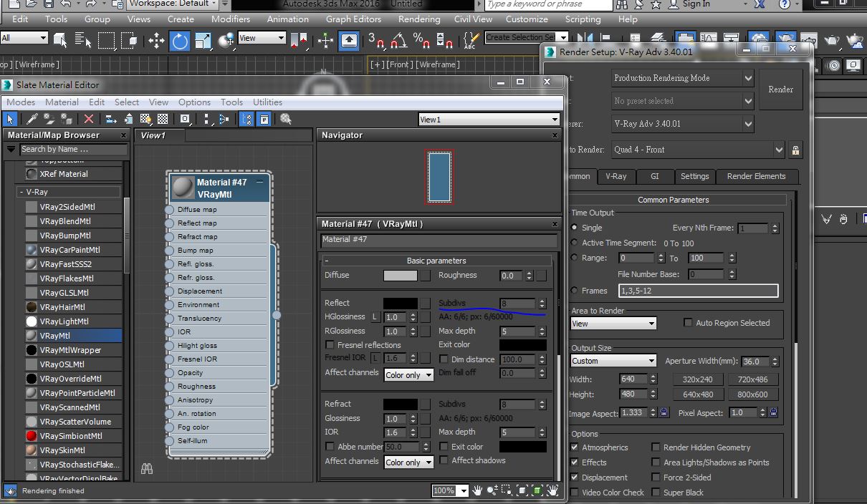Enable the Dim distance checkbox
The height and width of the screenshot is (504, 867).
[x=444, y=359]
